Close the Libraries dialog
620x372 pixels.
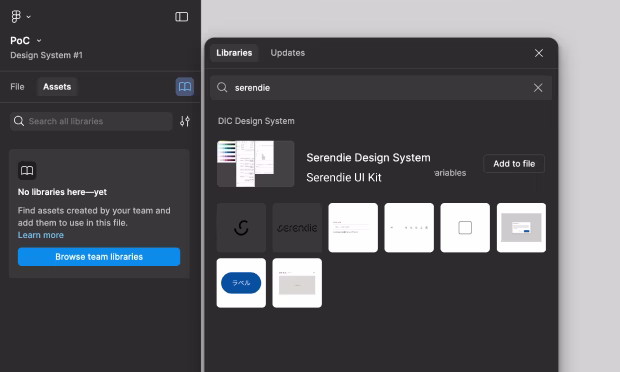539,53
